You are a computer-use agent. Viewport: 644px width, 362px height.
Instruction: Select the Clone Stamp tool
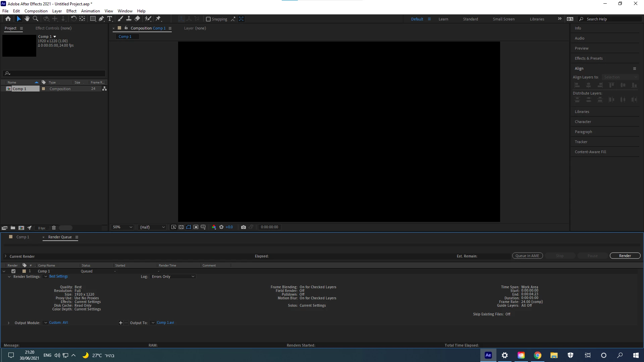[129, 19]
